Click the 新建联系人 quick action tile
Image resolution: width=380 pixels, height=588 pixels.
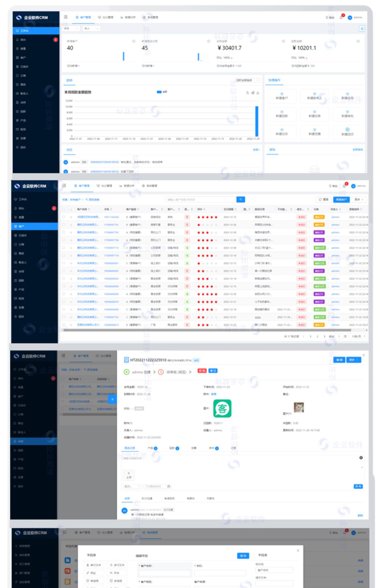pyautogui.click(x=314, y=96)
